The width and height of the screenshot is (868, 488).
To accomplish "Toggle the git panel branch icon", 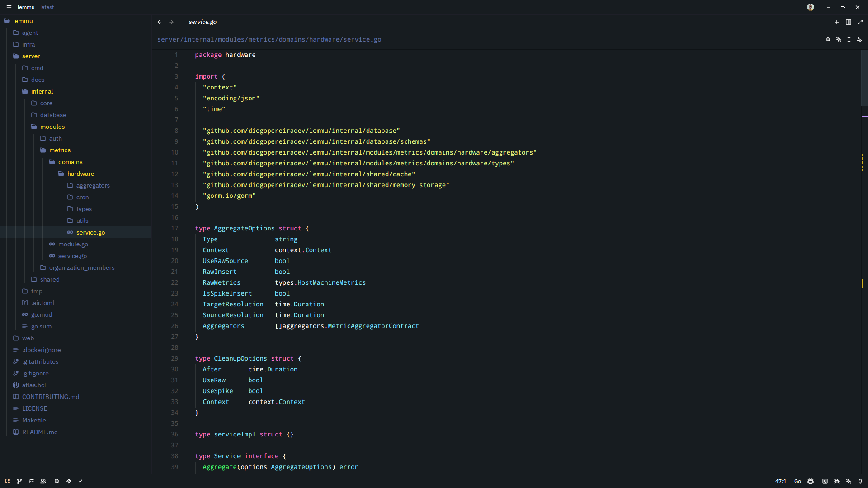I will 19,481.
